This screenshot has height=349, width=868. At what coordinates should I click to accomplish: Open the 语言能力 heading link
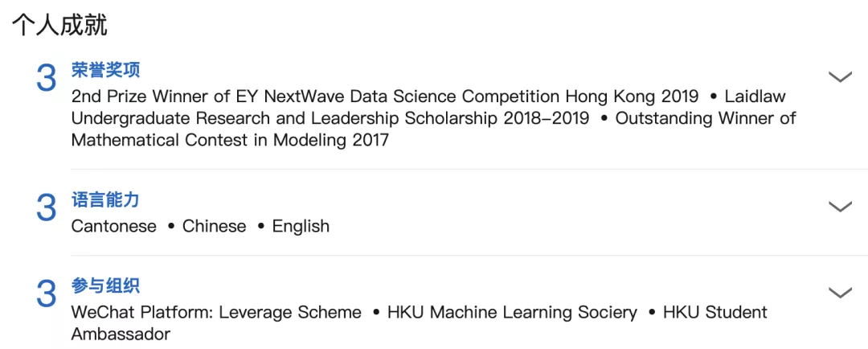[x=105, y=199]
